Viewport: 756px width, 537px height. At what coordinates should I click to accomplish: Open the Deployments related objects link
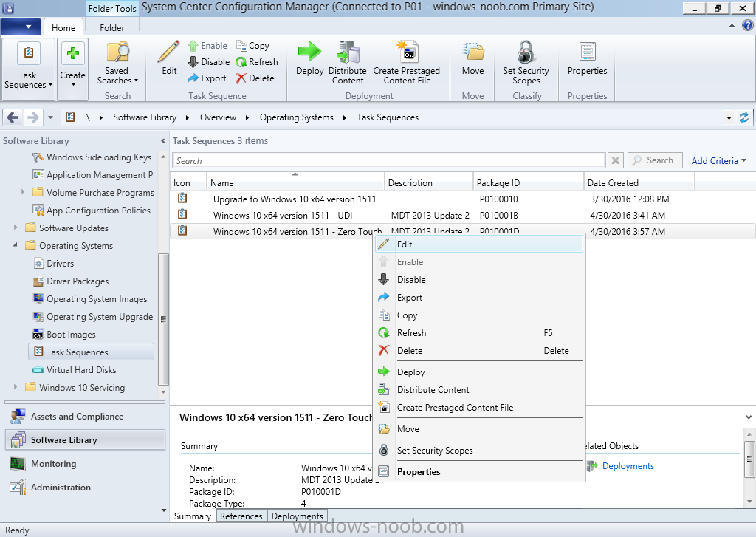pos(628,466)
